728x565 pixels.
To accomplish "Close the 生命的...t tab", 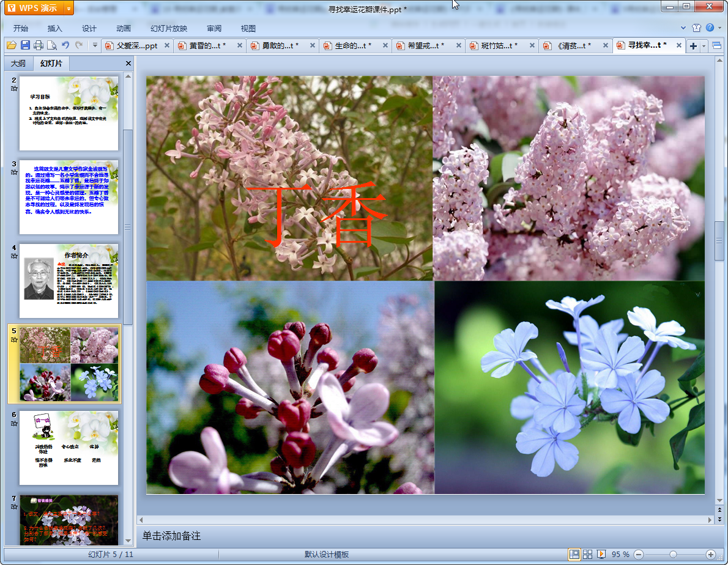I will coord(385,45).
